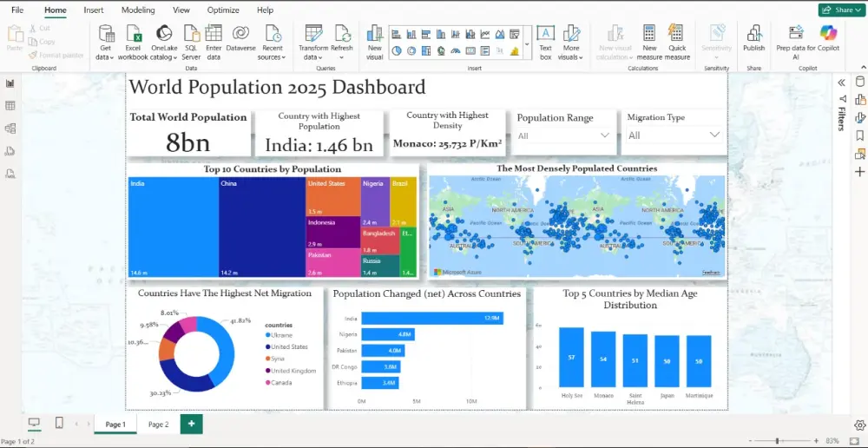
Task: Click the India bar in population change chart
Action: pos(432,319)
